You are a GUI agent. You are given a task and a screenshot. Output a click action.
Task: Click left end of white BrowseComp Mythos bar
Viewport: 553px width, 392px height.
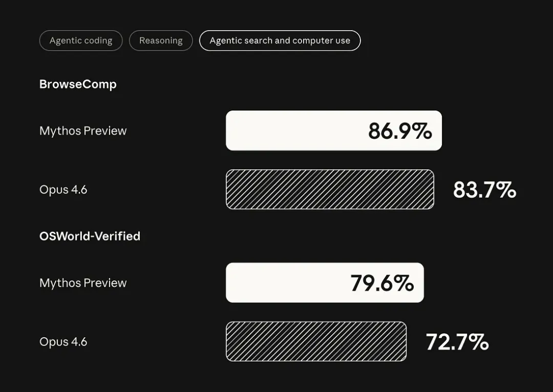click(233, 130)
